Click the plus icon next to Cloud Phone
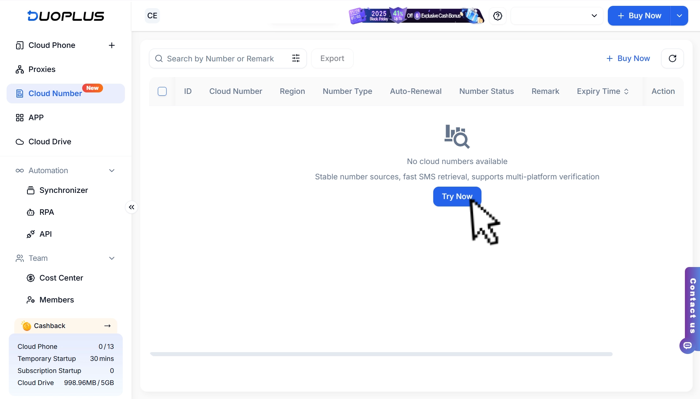The image size is (700, 400). [x=111, y=45]
